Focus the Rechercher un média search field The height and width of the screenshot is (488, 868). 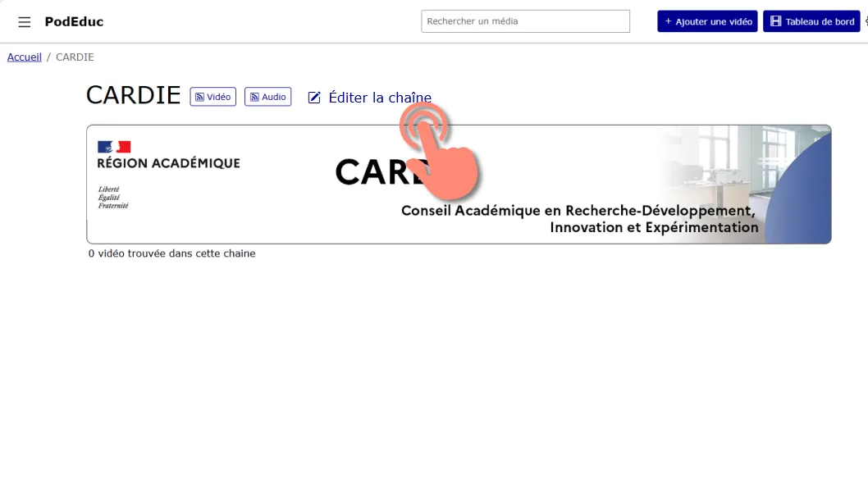pos(525,21)
